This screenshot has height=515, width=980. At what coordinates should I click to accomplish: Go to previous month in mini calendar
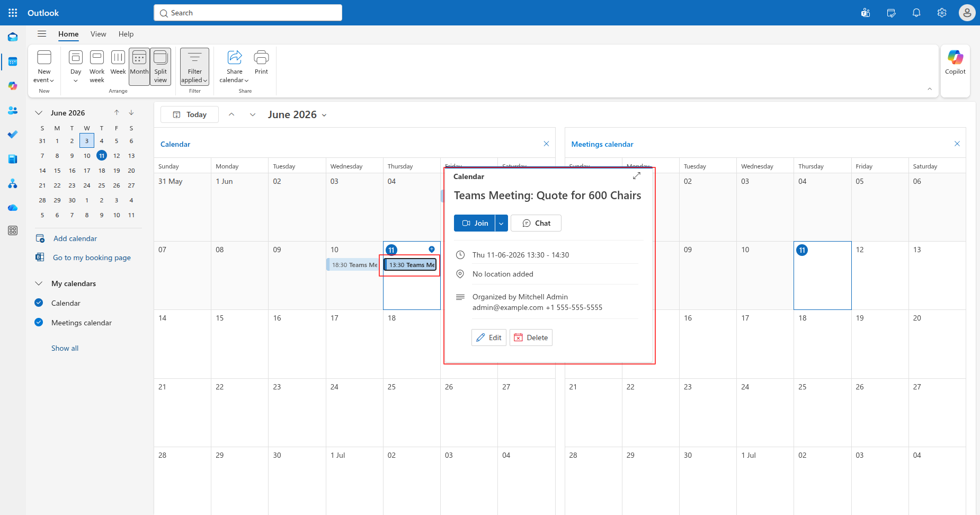pos(117,112)
